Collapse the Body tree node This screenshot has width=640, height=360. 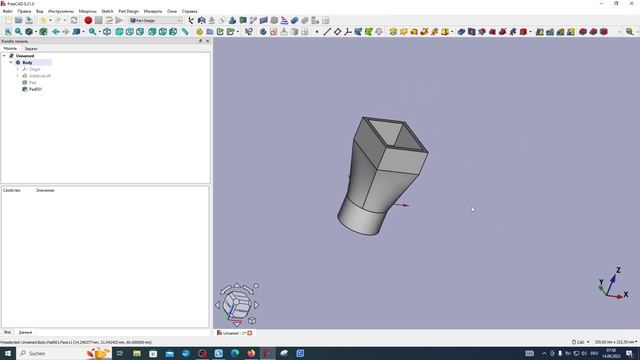11,62
